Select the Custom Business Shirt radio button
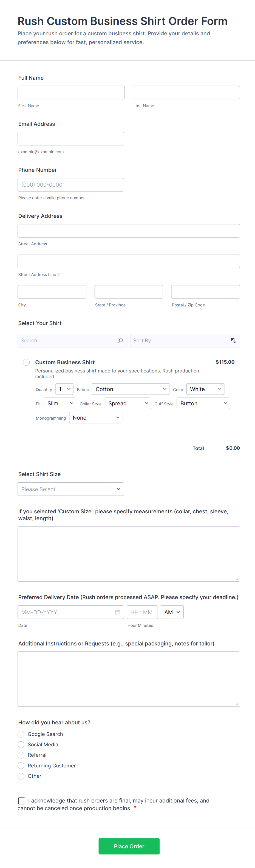The width and height of the screenshot is (255, 868). 26,362
